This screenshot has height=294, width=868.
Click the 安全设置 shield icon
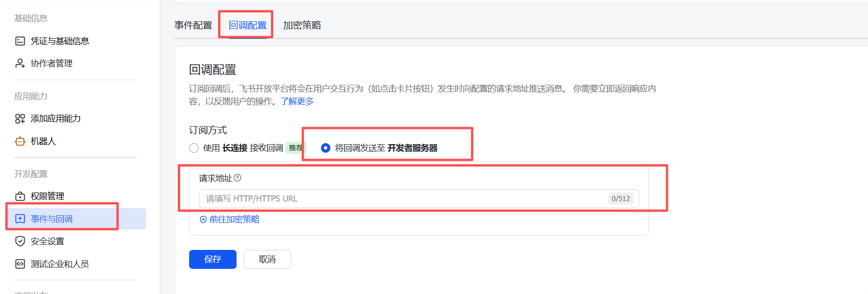pyautogui.click(x=20, y=241)
